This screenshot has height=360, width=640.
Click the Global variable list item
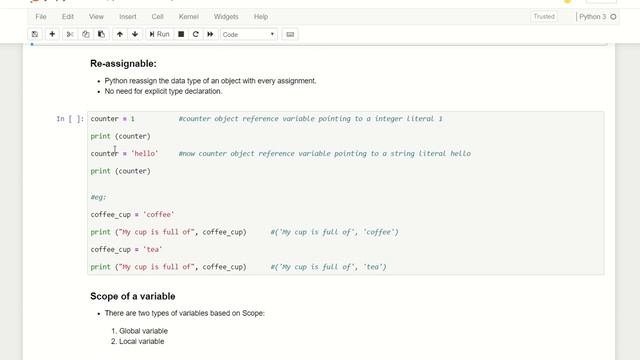click(x=143, y=331)
